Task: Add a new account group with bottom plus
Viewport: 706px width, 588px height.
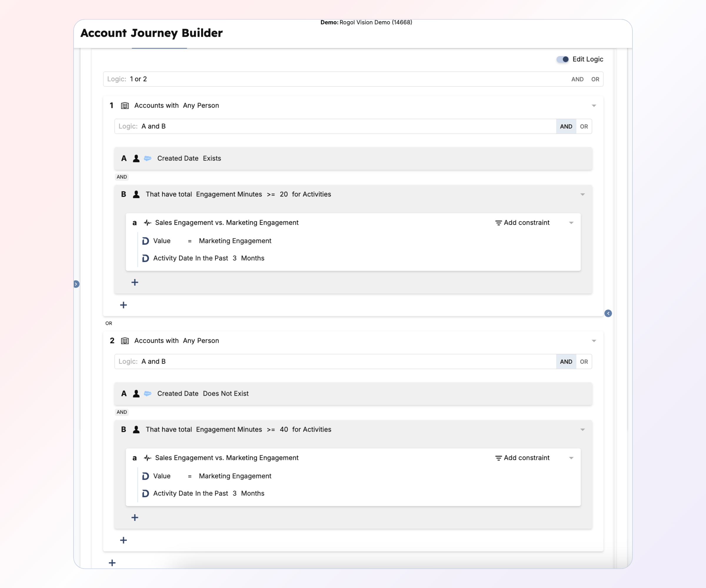Action: tap(112, 562)
